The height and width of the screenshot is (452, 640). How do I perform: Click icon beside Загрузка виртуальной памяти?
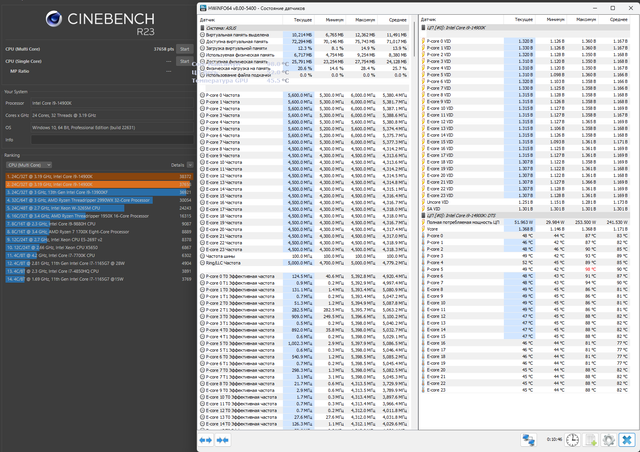[202, 48]
